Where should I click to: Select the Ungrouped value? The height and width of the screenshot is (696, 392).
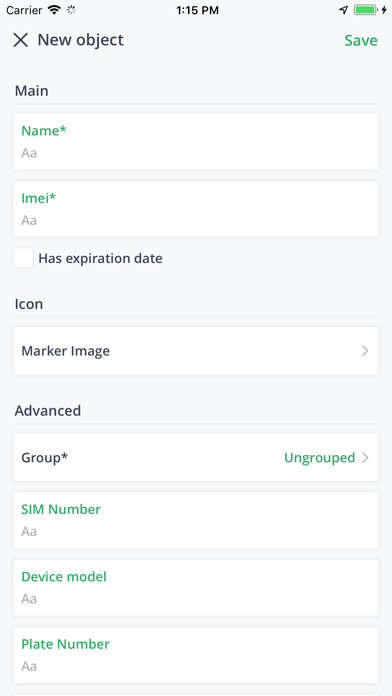point(319,458)
